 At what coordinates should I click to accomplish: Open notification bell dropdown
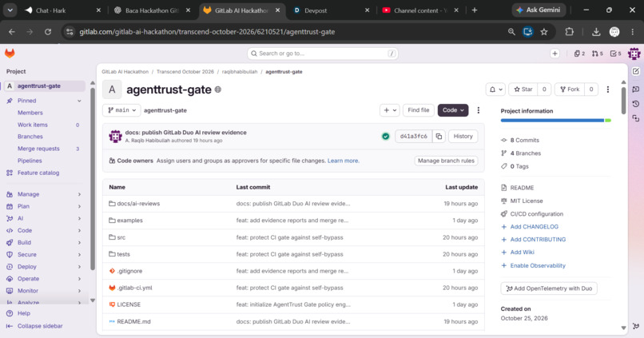495,89
